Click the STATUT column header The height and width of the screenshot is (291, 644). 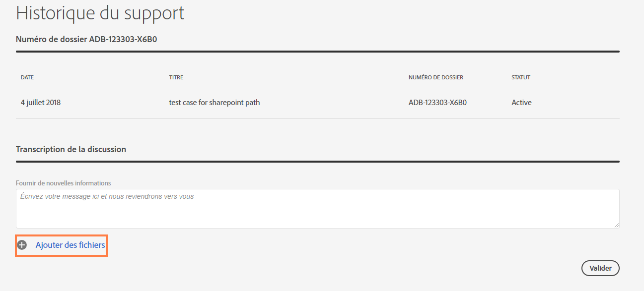point(521,78)
